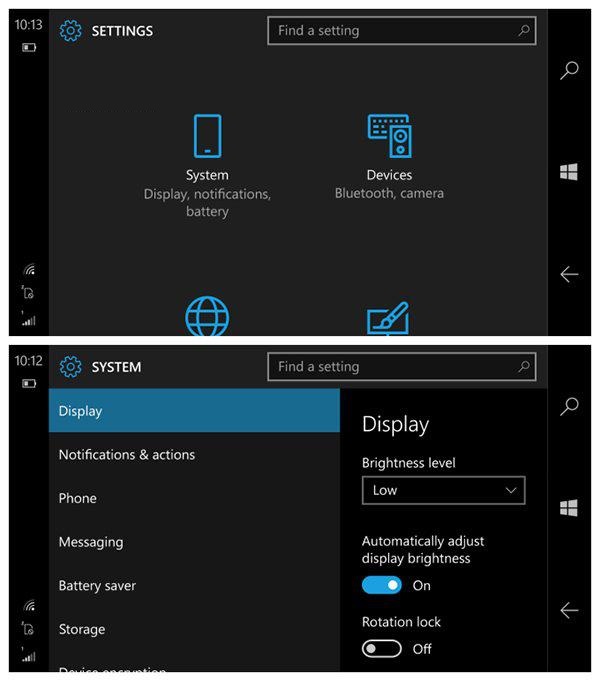Click the Display, notifications, battery description

(207, 203)
